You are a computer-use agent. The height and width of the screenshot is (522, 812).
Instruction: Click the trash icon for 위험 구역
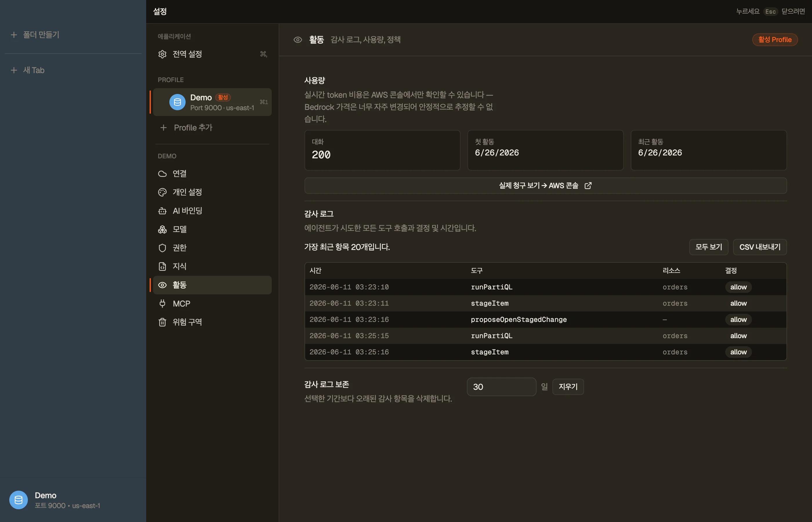pyautogui.click(x=162, y=322)
